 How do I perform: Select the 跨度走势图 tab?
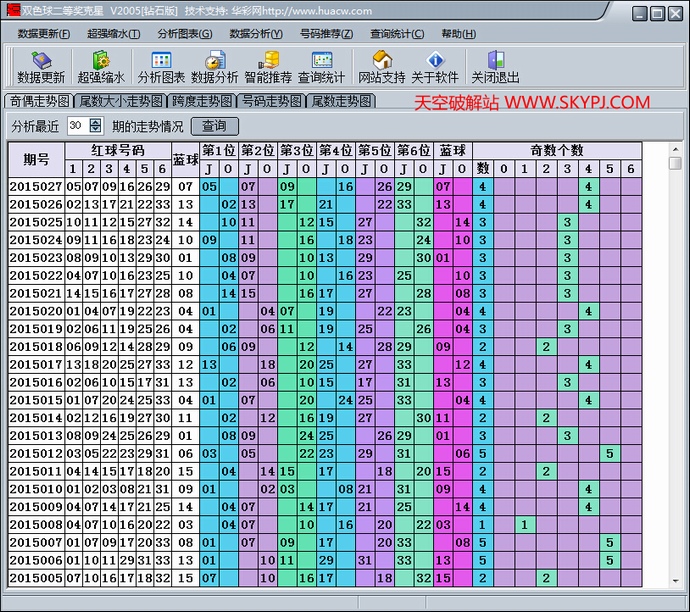202,101
